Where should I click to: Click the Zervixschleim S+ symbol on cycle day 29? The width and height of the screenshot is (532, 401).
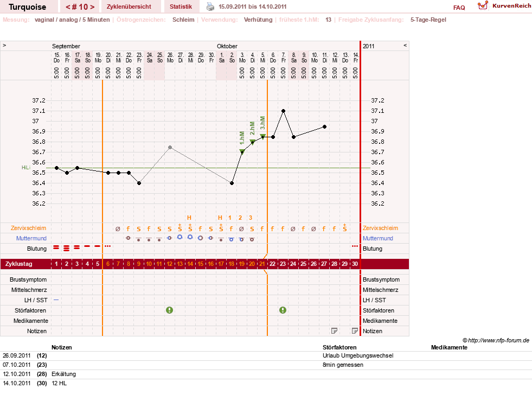[x=345, y=228]
